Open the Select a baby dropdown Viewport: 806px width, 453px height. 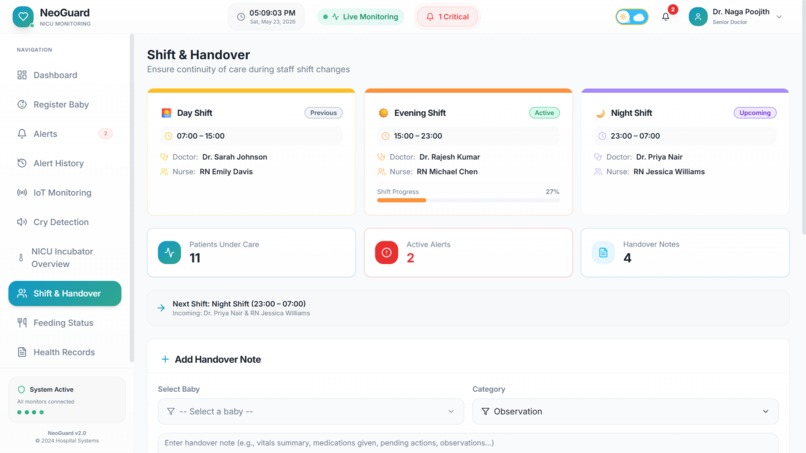point(310,411)
